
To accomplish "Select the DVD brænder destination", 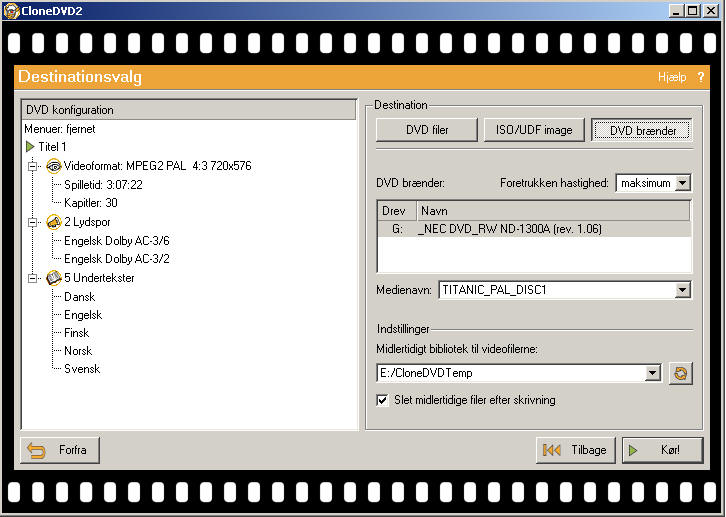I will tap(642, 130).
